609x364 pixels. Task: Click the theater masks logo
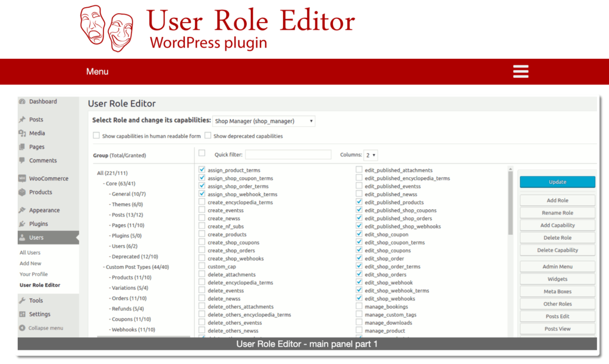[x=107, y=29]
